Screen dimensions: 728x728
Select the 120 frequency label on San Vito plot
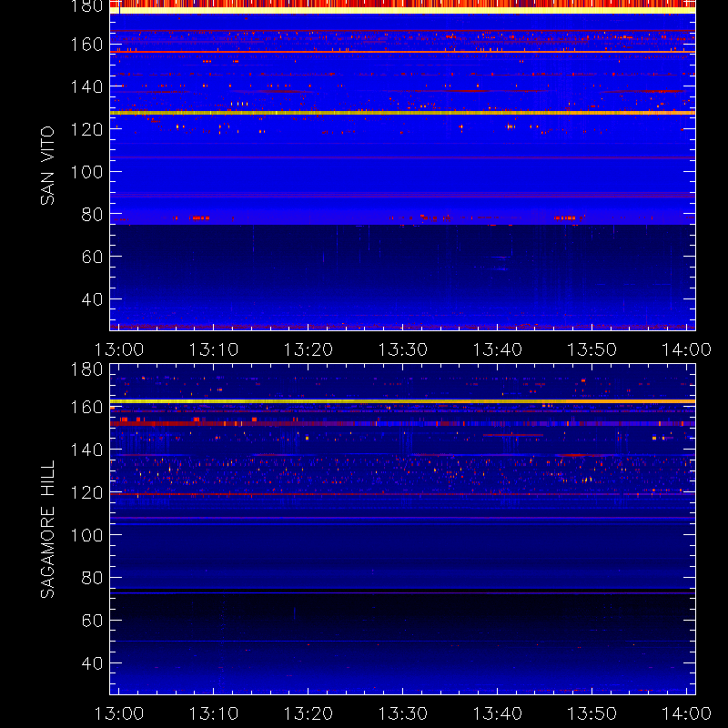[86, 129]
